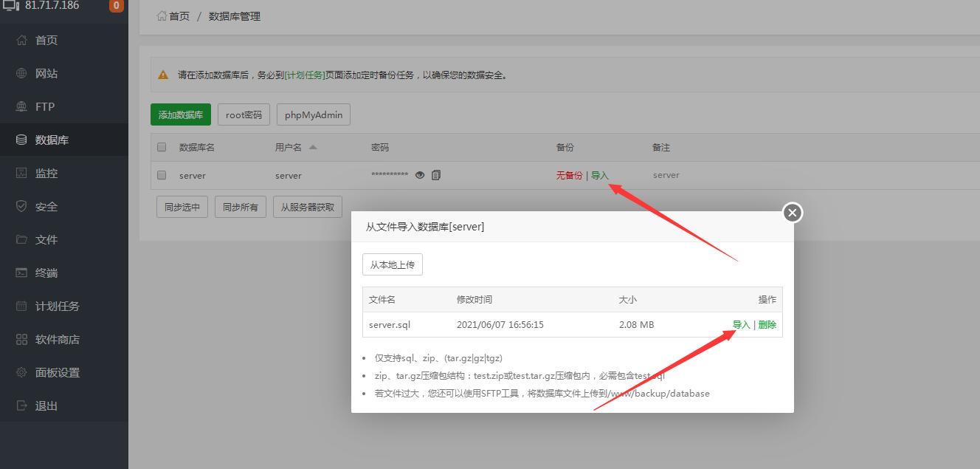Copy the server database password icon
The width and height of the screenshot is (980, 469).
coord(436,175)
